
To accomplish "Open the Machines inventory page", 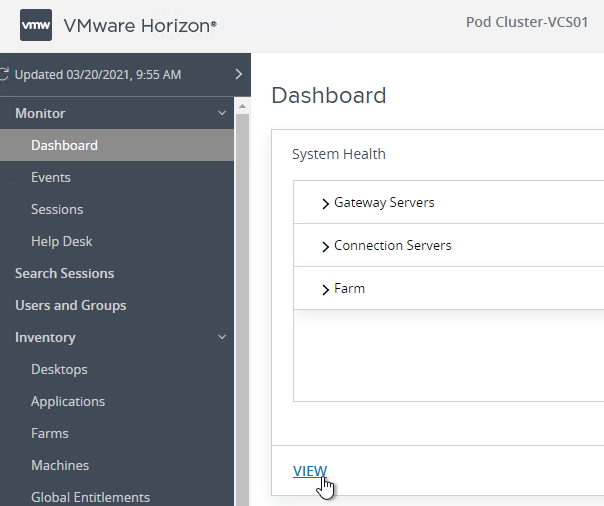I will (60, 465).
